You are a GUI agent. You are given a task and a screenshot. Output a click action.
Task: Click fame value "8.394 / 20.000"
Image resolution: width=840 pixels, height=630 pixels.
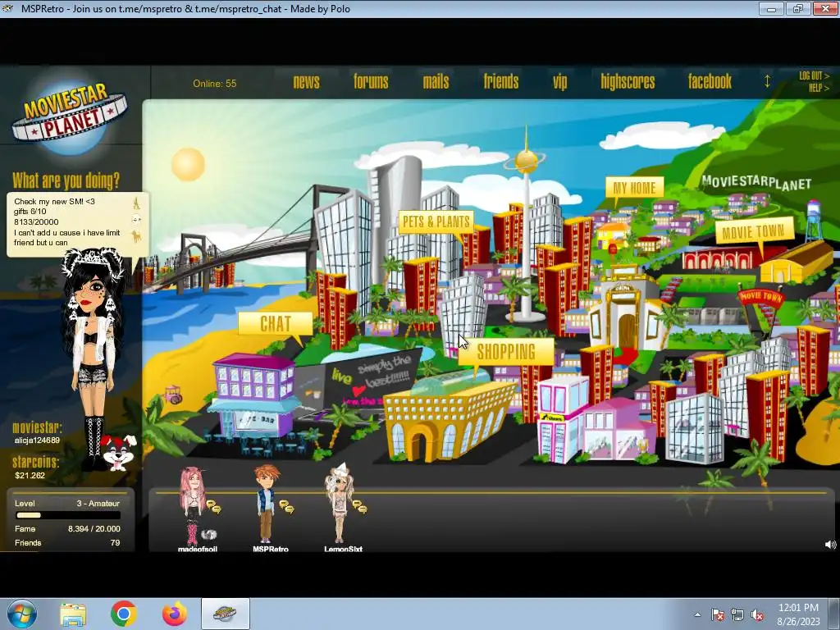(x=94, y=529)
